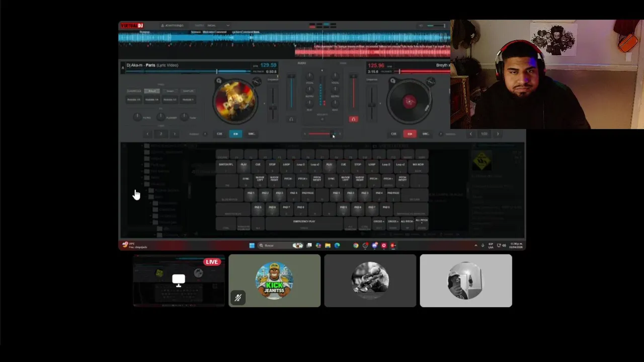The image size is (644, 362).
Task: Click the streamer webcam video
Action: coord(547,74)
